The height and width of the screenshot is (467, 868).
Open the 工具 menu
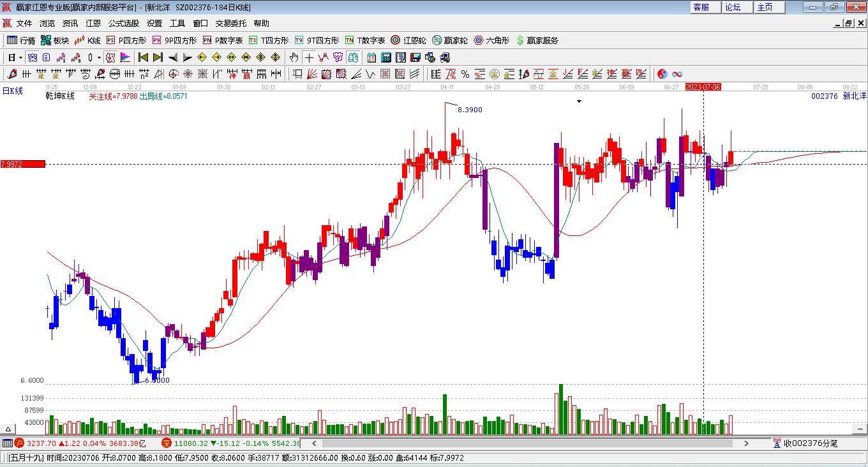[x=177, y=24]
